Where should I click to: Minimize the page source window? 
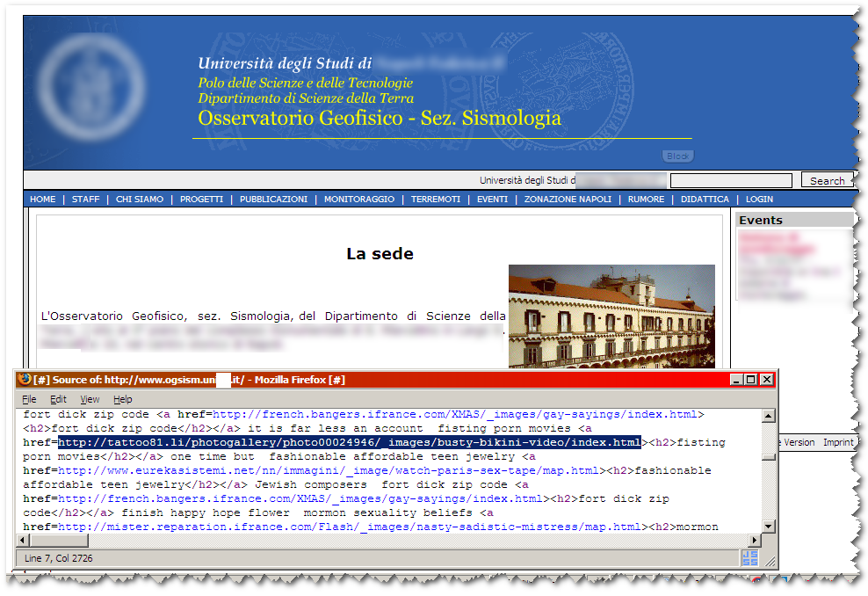[735, 380]
